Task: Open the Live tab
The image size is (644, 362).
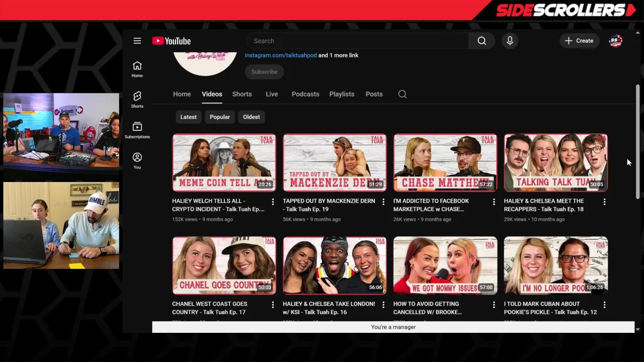Action: [x=272, y=94]
